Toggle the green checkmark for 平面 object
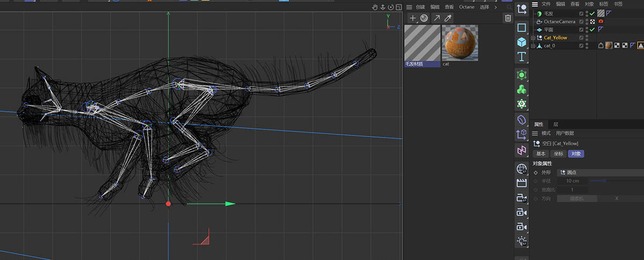Viewport: 644px width, 260px height. click(x=592, y=30)
